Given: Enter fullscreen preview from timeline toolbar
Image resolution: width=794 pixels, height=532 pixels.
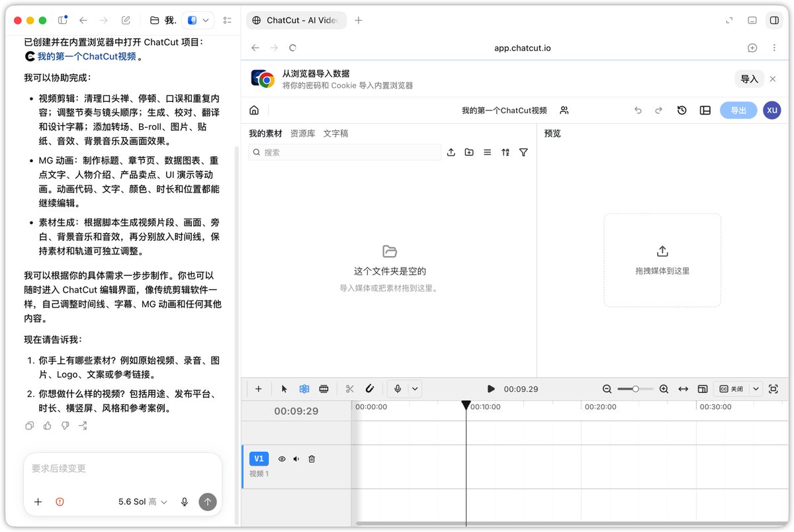Looking at the screenshot, I should pyautogui.click(x=773, y=389).
